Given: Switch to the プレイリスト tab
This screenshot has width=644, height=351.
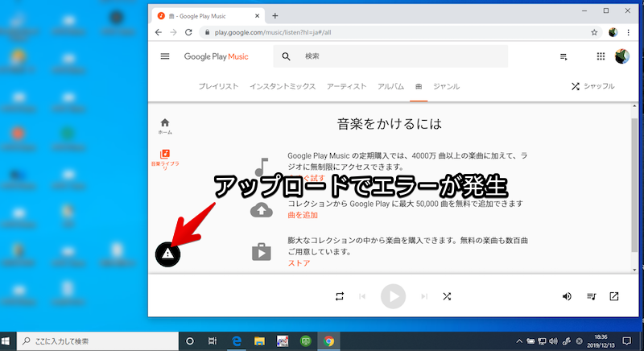Looking at the screenshot, I should pyautogui.click(x=219, y=86).
